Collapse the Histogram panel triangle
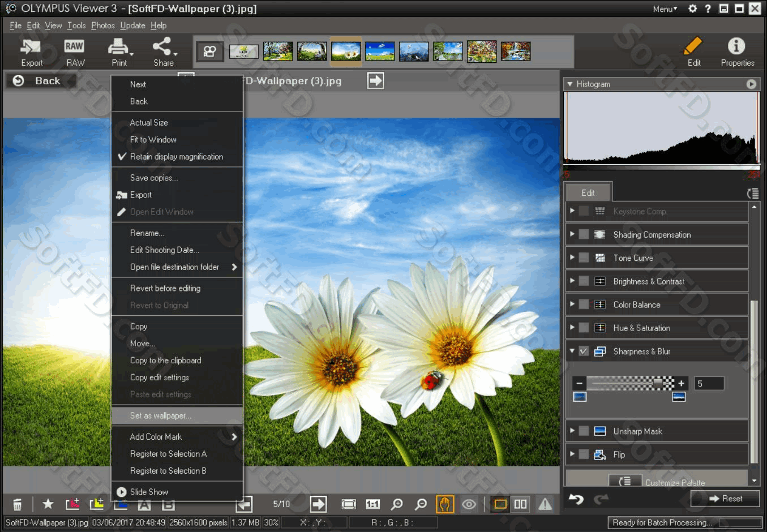This screenshot has height=532, width=767. (570, 84)
